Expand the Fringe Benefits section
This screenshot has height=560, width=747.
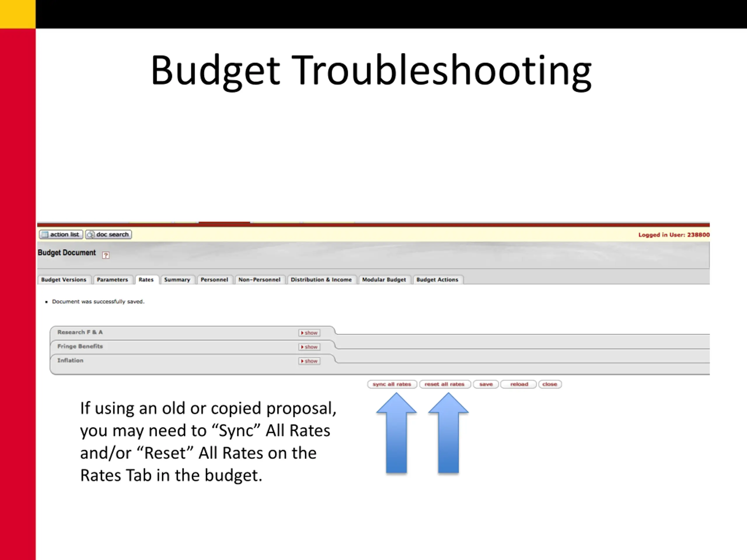[309, 347]
